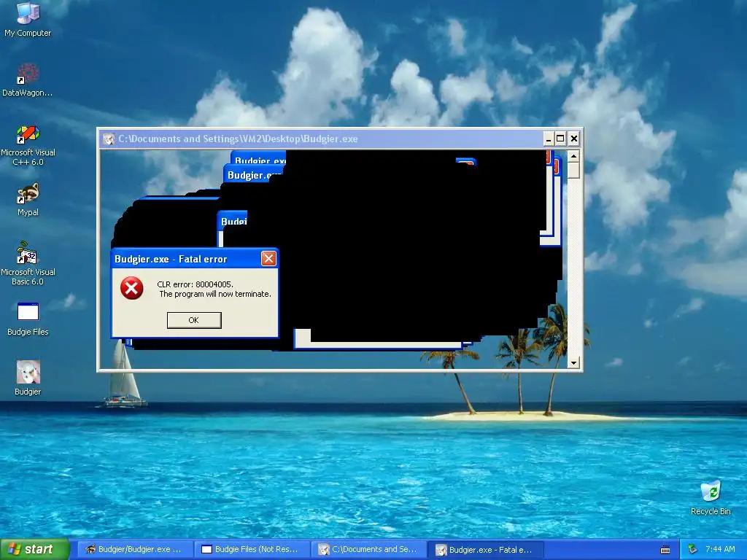Minimize the Budgier.exe main window

(x=549, y=139)
